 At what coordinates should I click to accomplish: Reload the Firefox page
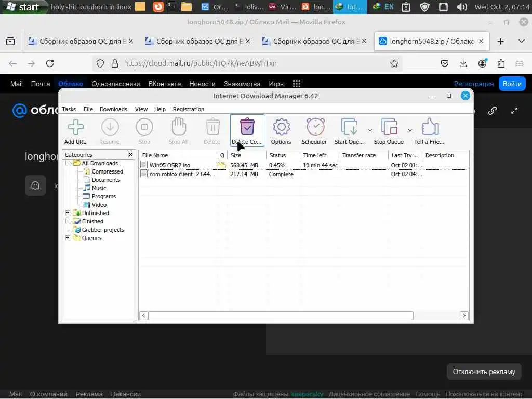click(x=50, y=63)
